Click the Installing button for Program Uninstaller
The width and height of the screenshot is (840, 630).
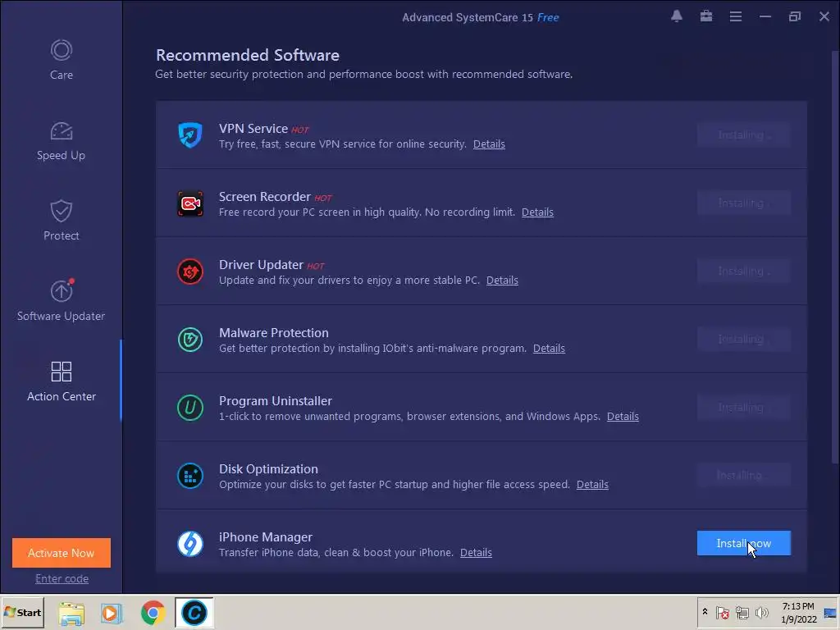743,407
